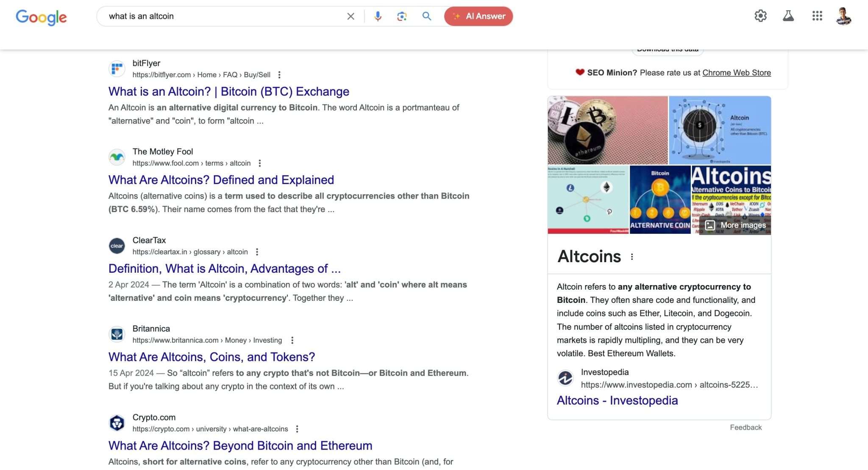Click the microphone icon for voice search
Viewport: 868px width, 470px height.
377,16
